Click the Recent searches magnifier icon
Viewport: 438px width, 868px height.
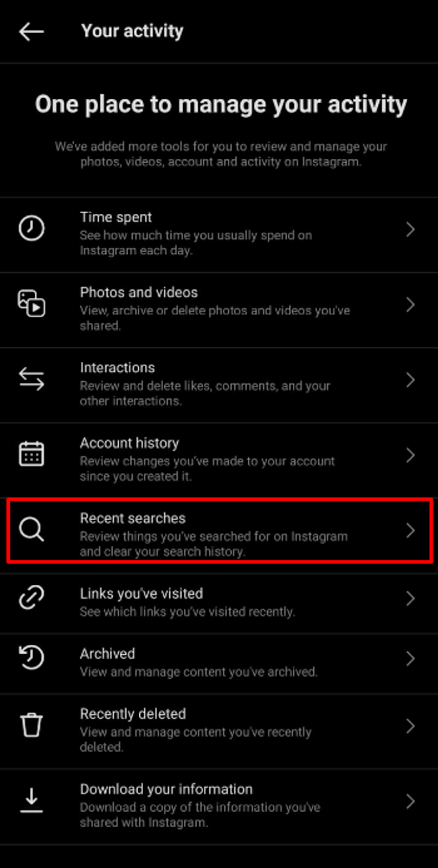31,529
